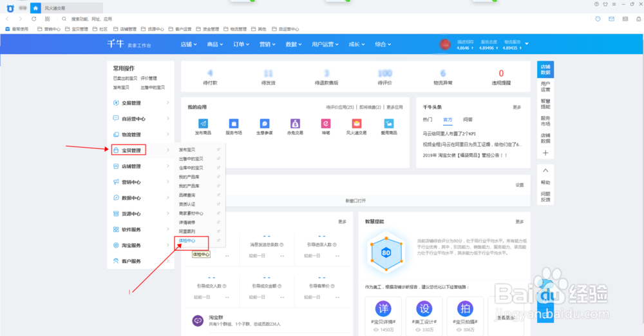Click the 设 circle for #美工设计#
Viewport: 644px width, 336px height.
click(424, 308)
